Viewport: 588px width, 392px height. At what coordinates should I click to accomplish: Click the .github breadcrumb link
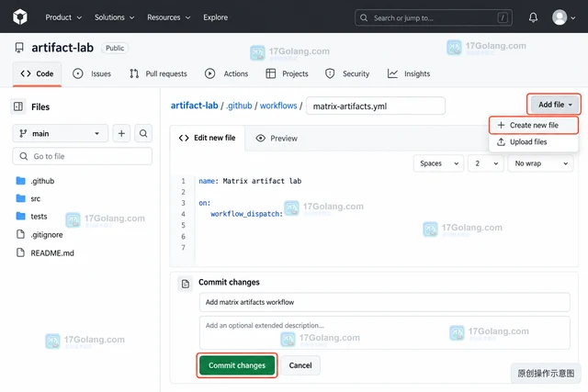(x=239, y=106)
